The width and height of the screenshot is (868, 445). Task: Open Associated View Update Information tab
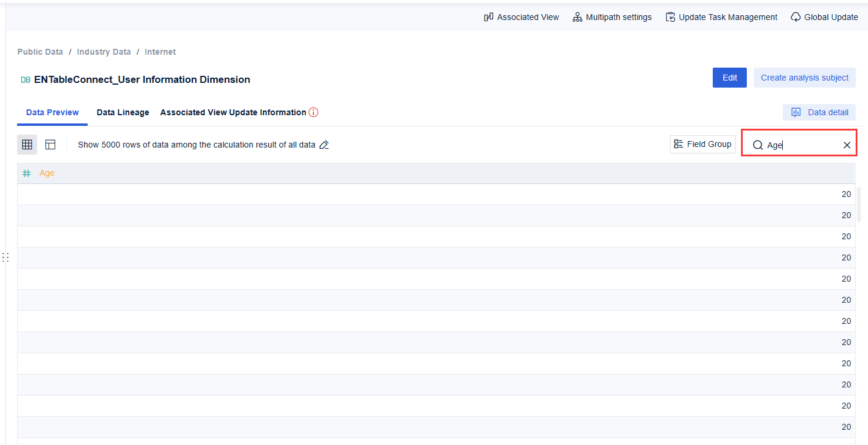(x=233, y=112)
